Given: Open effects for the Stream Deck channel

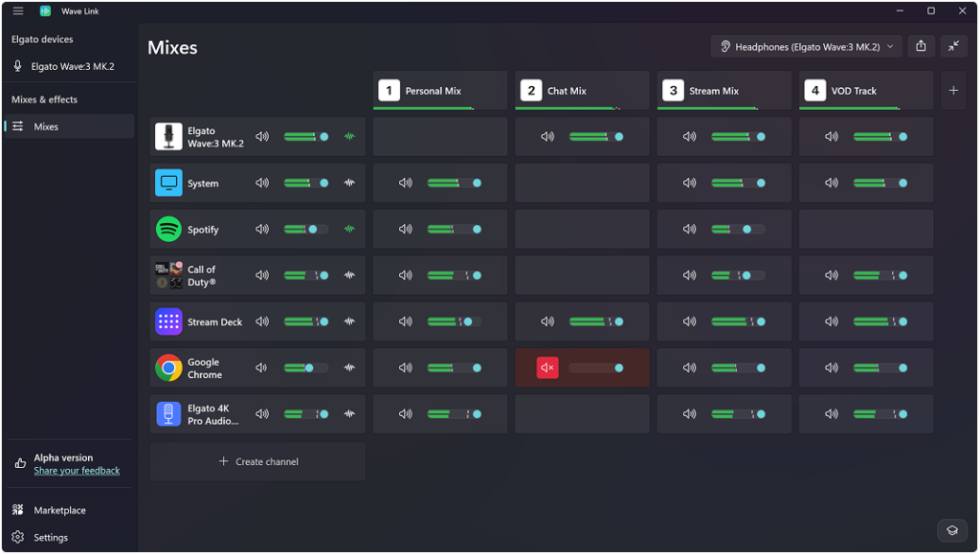Looking at the screenshot, I should 349,321.
